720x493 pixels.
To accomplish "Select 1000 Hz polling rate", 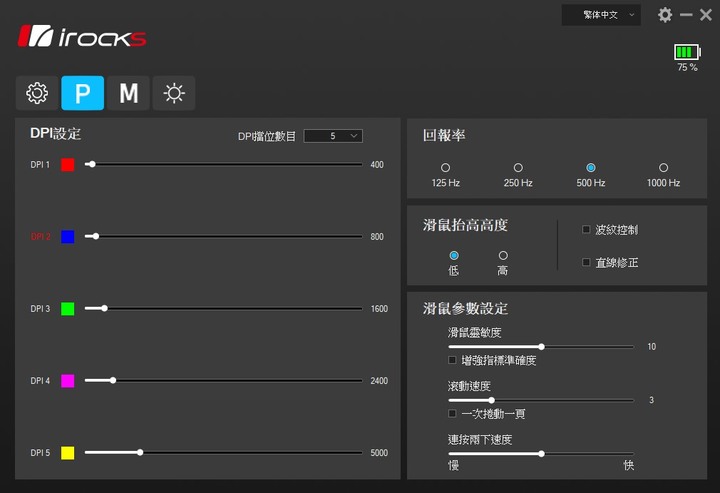I will click(664, 168).
